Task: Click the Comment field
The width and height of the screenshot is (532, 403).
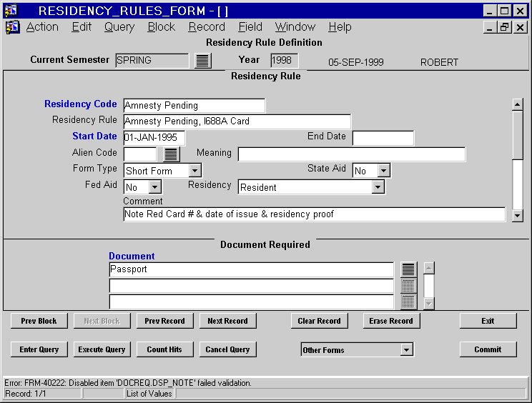Action: click(315, 214)
